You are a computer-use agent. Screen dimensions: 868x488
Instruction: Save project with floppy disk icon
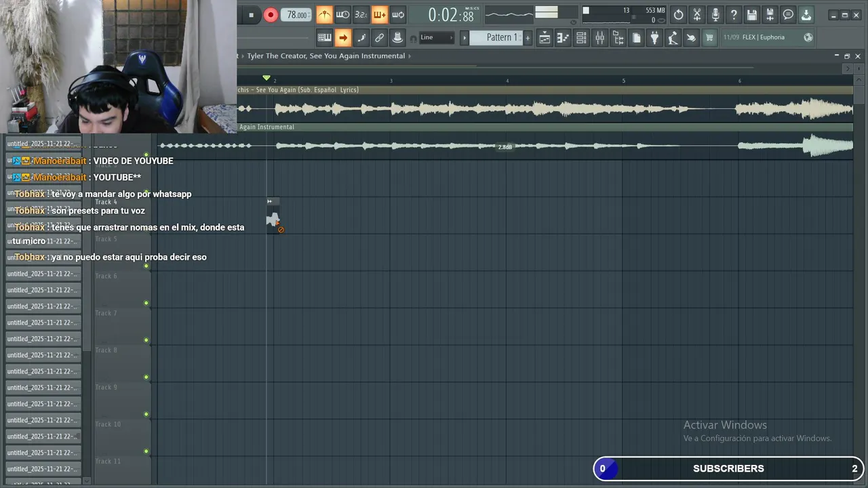point(751,15)
